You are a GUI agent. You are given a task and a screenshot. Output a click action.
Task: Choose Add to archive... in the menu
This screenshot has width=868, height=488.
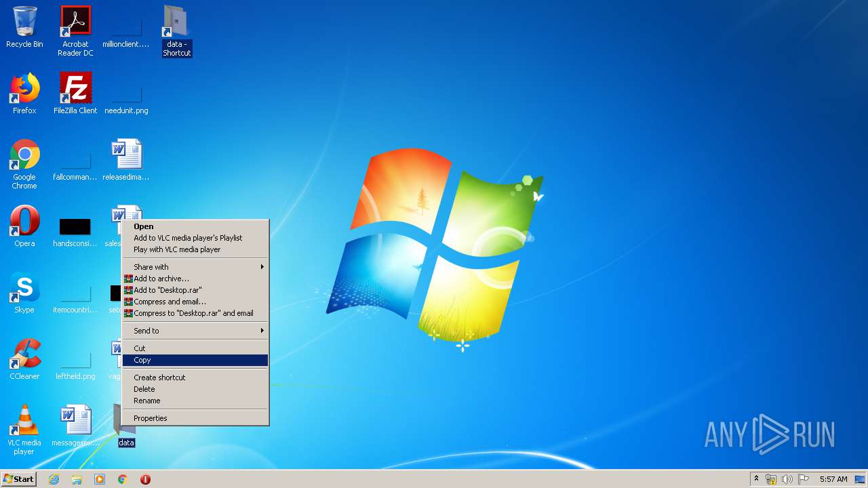195,279
